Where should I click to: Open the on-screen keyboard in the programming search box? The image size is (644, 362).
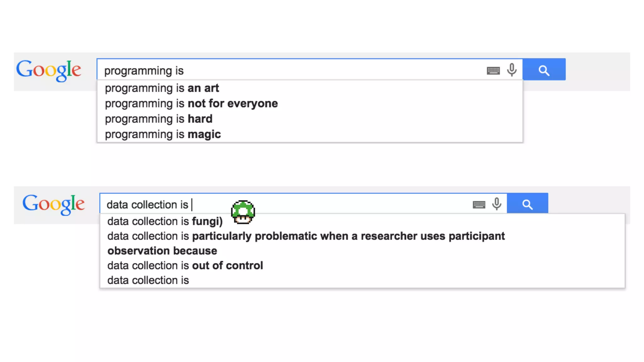click(493, 70)
